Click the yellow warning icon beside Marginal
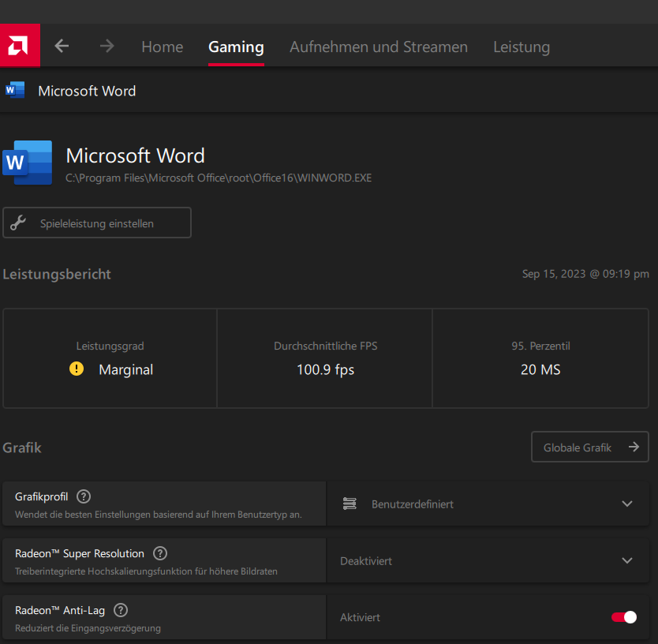This screenshot has height=644, width=658. (x=77, y=369)
